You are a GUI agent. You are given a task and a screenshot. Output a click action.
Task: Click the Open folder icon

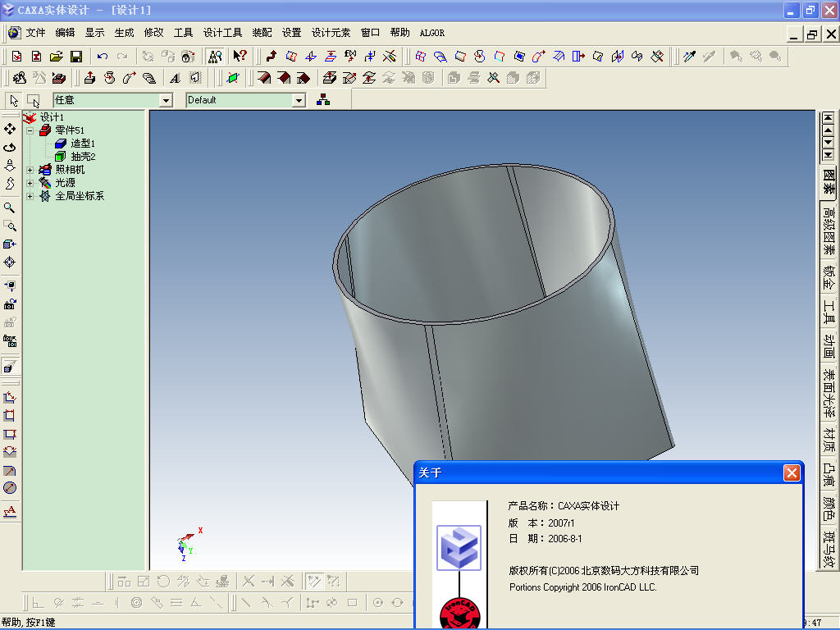click(57, 57)
